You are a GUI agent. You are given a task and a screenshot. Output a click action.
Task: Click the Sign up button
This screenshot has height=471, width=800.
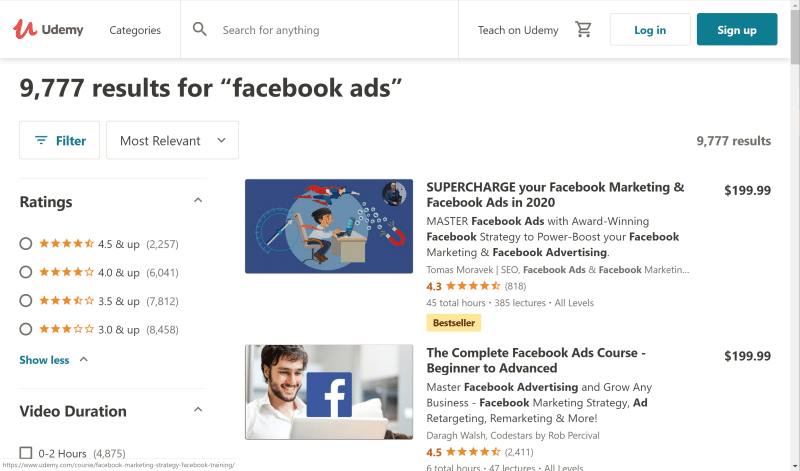pyautogui.click(x=737, y=30)
